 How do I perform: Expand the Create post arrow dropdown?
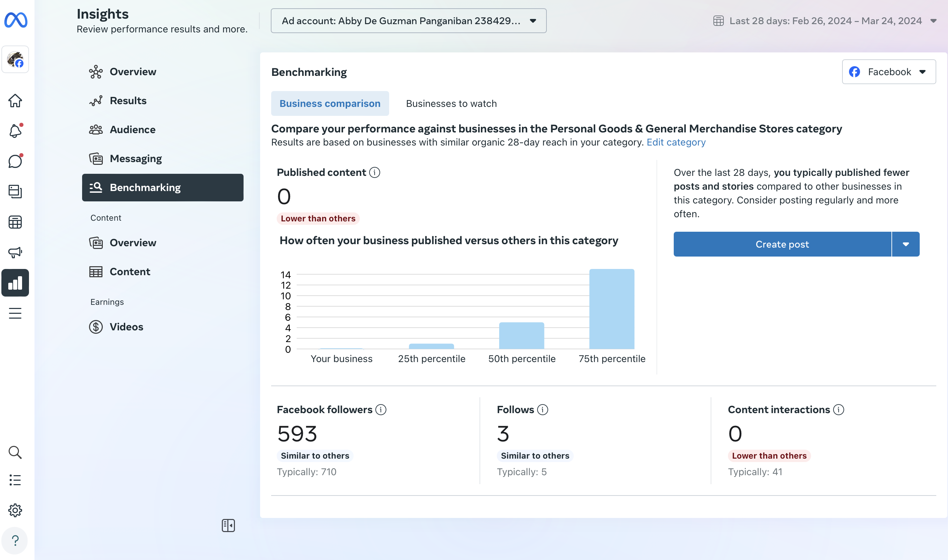905,244
